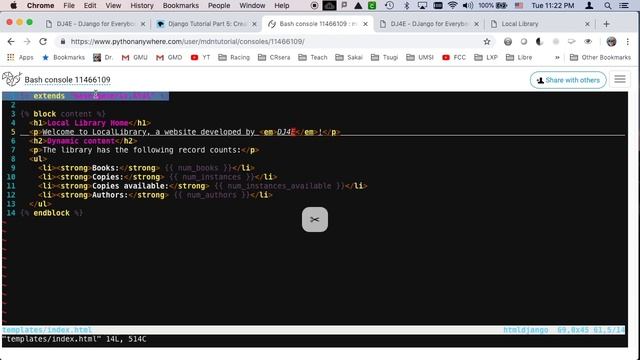Screen dimensions: 640x360
Task: Open the Other Bookmarks folder
Action: 600,58
